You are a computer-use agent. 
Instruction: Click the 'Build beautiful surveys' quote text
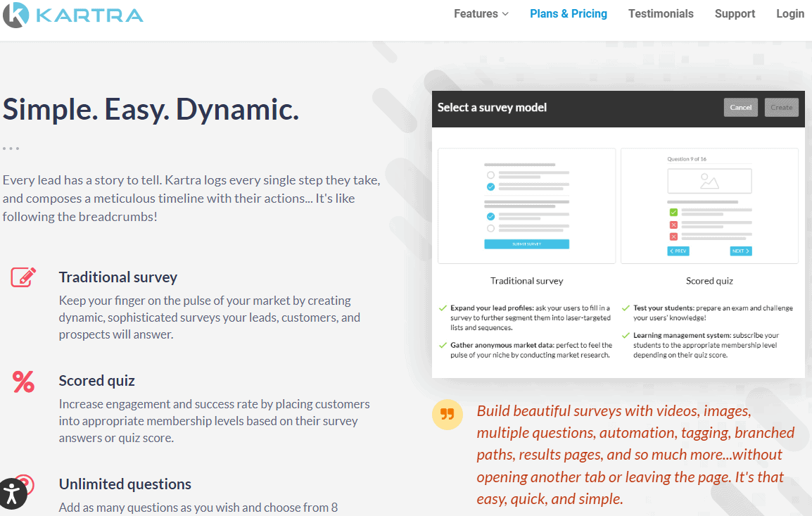pyautogui.click(x=635, y=455)
